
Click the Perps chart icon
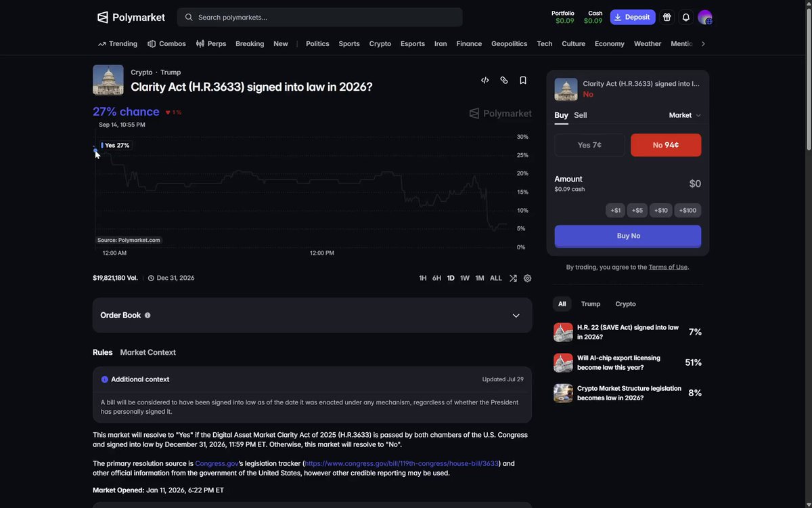[200, 44]
